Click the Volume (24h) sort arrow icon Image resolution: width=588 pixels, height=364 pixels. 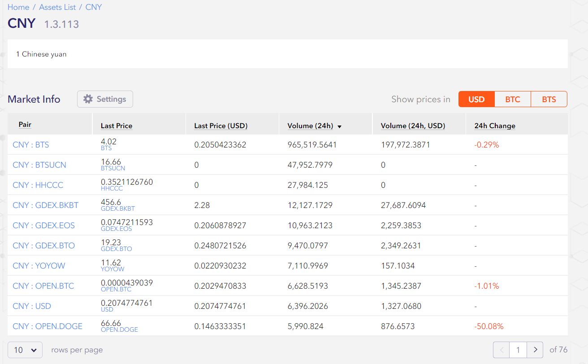coord(339,127)
